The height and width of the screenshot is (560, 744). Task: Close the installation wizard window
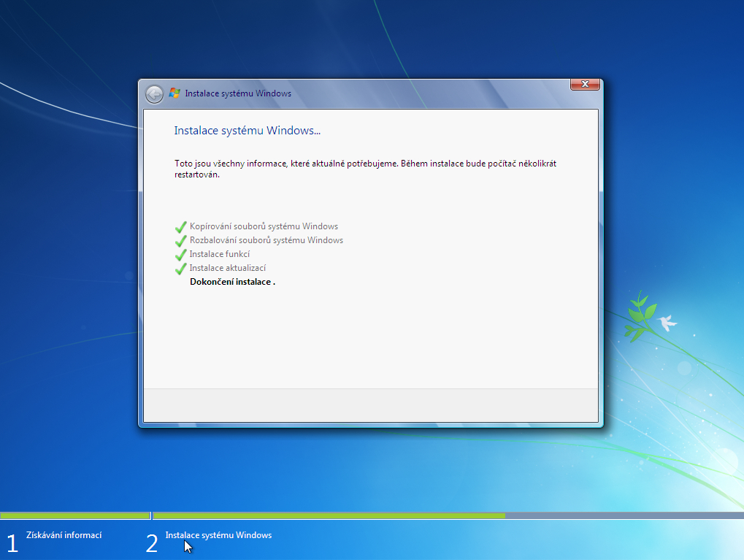pyautogui.click(x=584, y=84)
